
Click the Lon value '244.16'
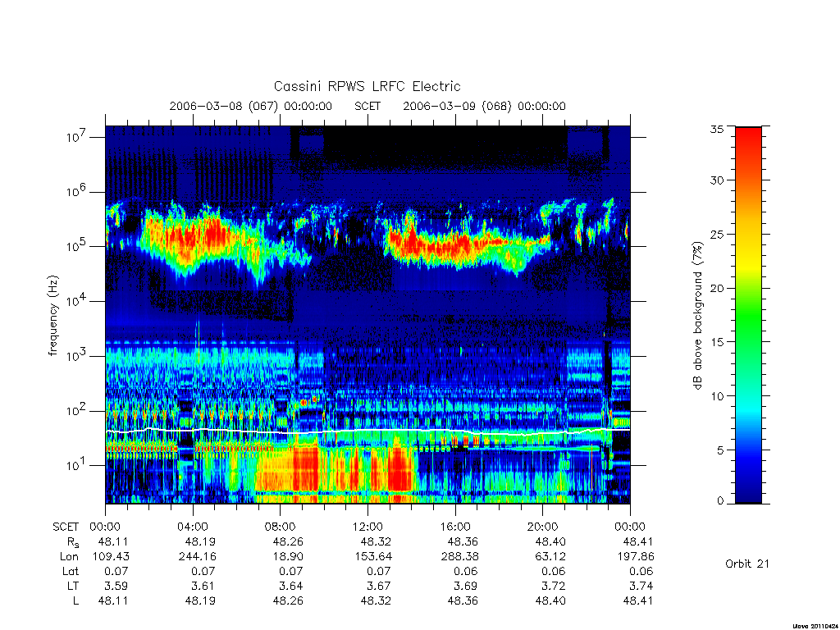coord(197,557)
